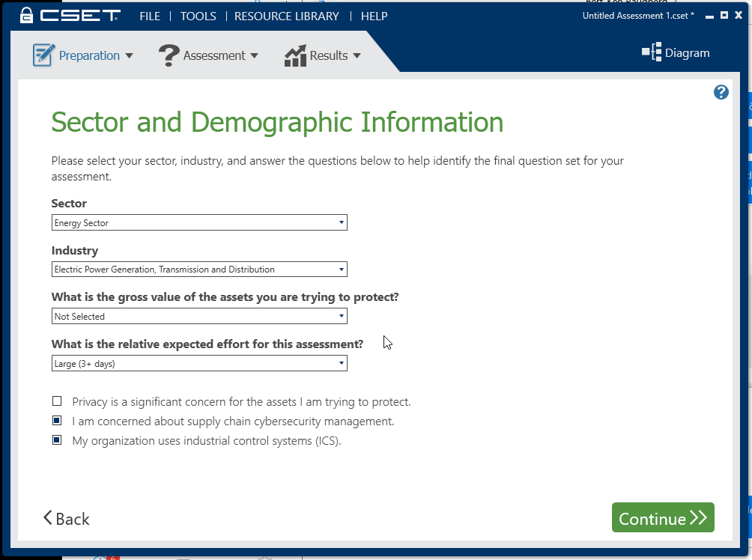Open the RESOURCE LIBRARY menu
The image size is (752, 560).
pos(286,16)
